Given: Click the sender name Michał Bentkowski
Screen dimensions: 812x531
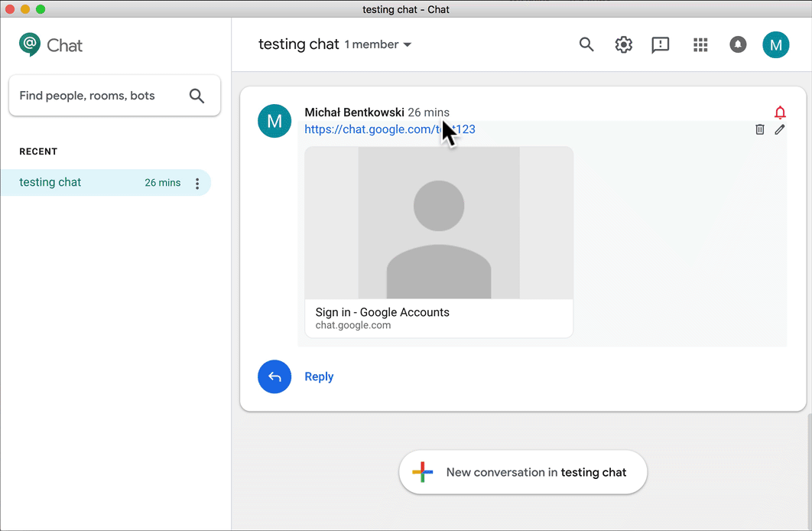Looking at the screenshot, I should (354, 112).
